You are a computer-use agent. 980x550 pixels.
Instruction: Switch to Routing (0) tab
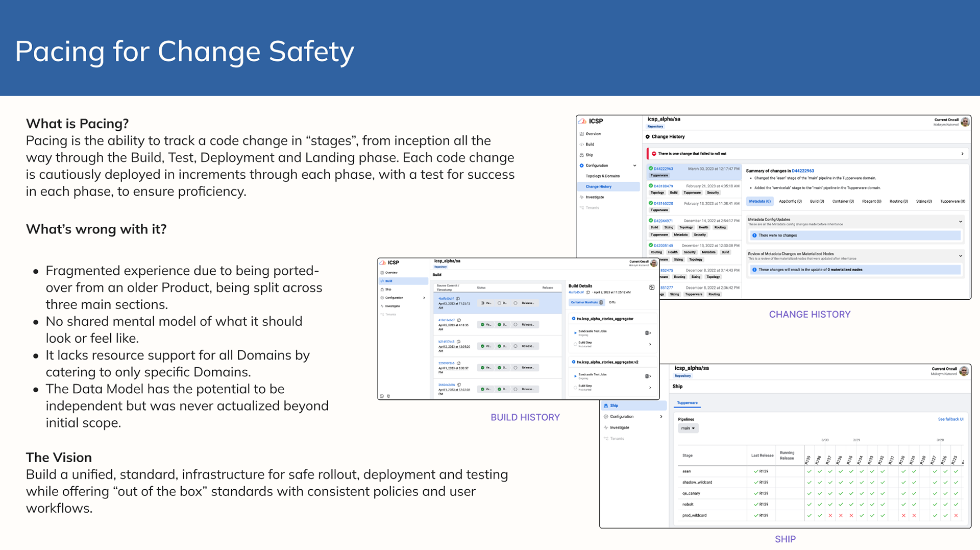pos(898,201)
